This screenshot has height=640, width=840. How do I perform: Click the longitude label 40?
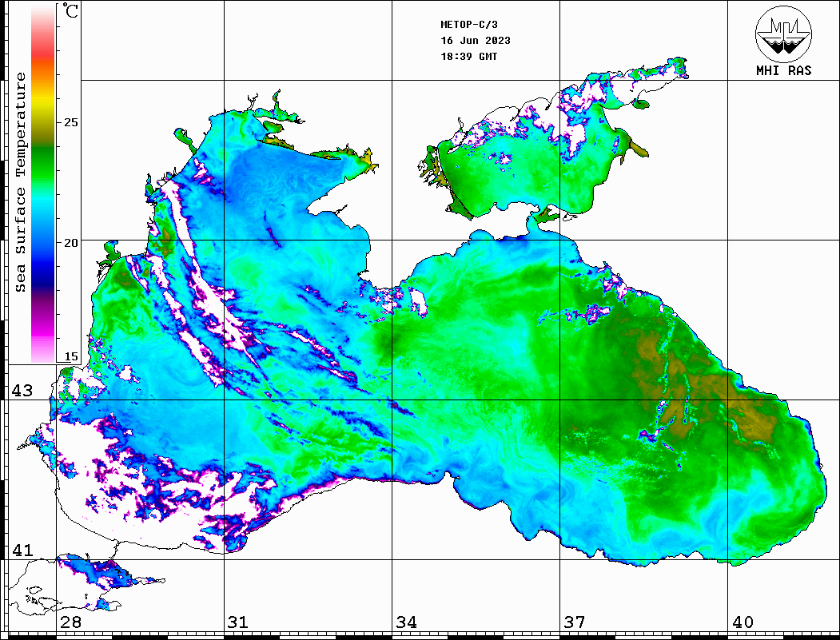[742, 622]
